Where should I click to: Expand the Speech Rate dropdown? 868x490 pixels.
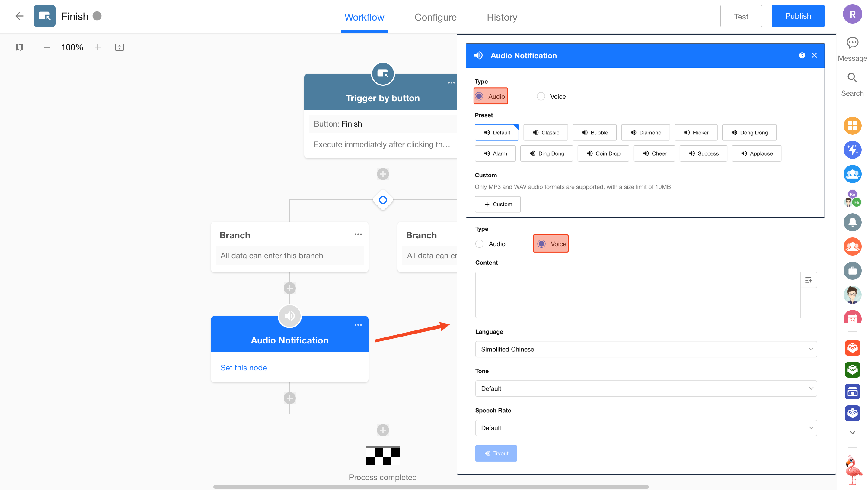point(646,428)
